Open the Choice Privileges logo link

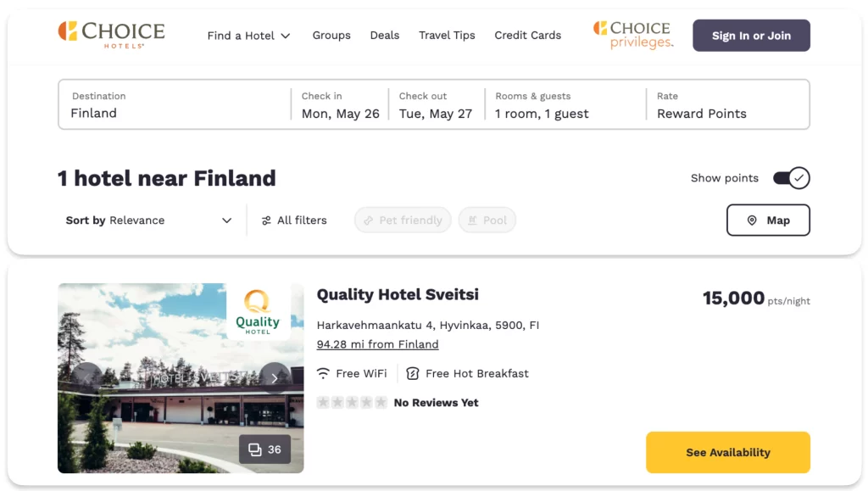pos(633,35)
